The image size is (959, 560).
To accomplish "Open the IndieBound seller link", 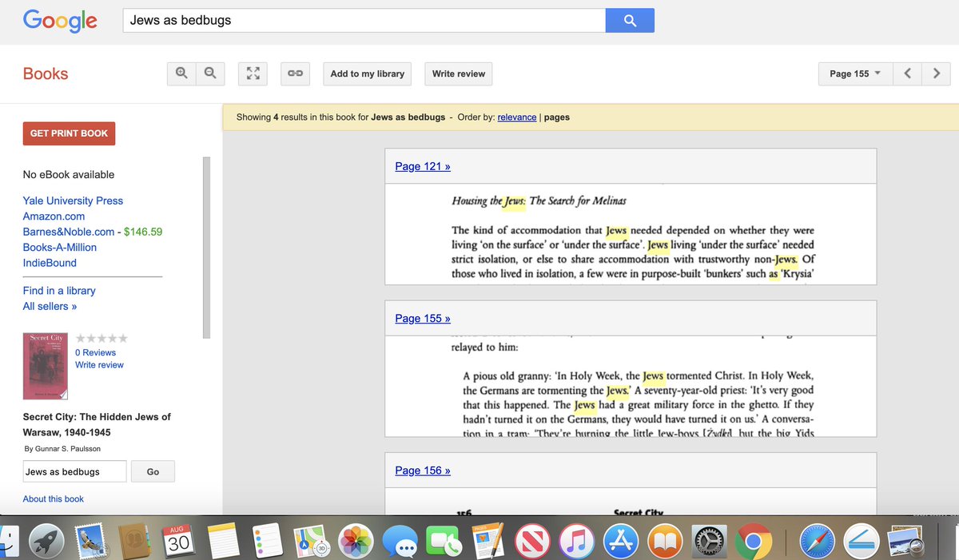I will [x=50, y=263].
